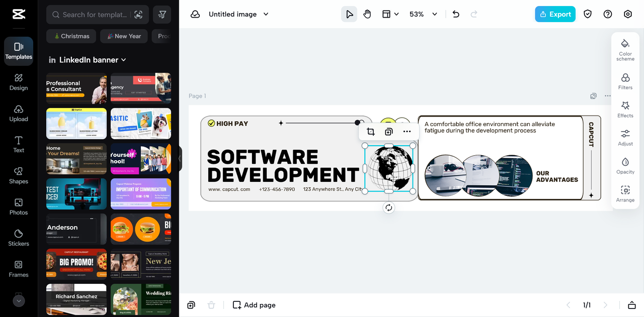The width and height of the screenshot is (644, 317).
Task: Click the Export button
Action: tap(555, 14)
